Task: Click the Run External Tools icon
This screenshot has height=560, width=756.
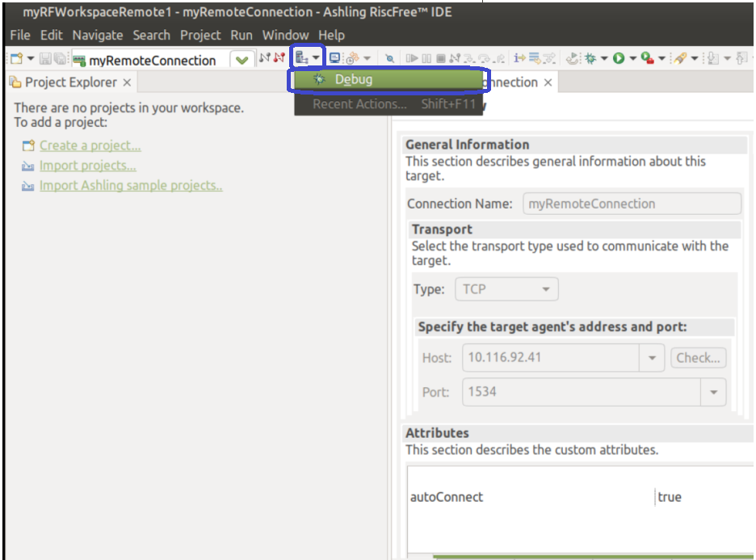Action: pos(648,59)
